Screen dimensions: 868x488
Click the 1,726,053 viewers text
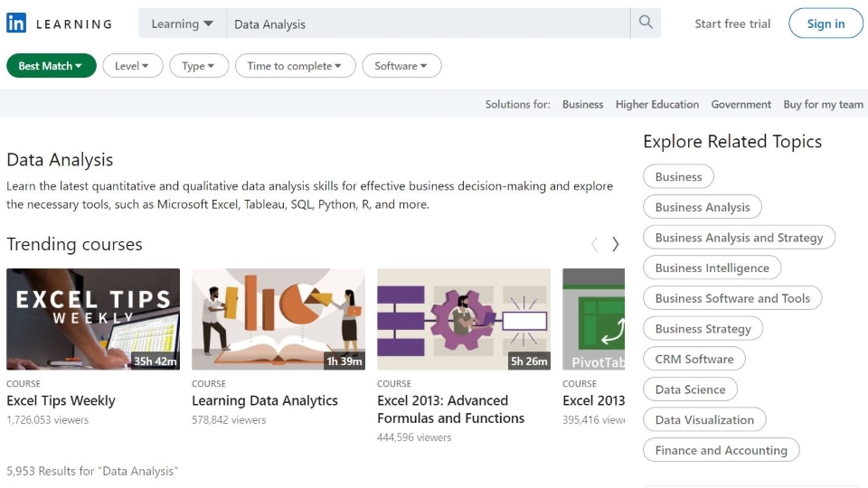click(x=48, y=420)
